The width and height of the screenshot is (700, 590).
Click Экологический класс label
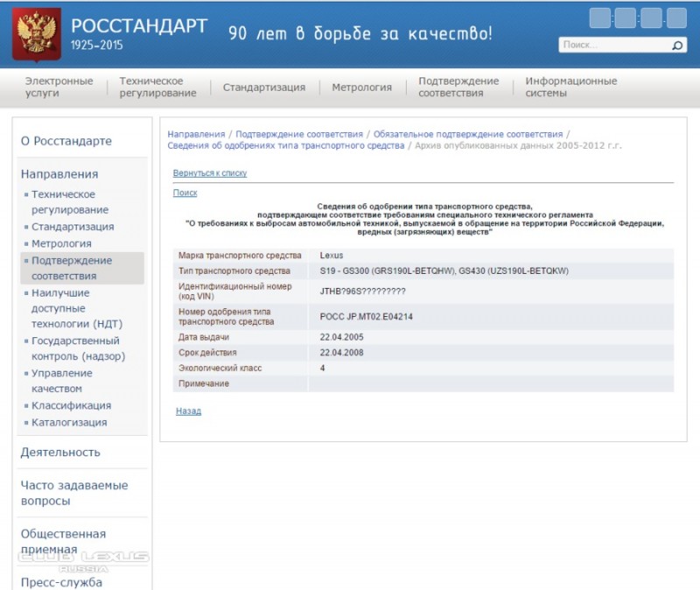point(220,368)
